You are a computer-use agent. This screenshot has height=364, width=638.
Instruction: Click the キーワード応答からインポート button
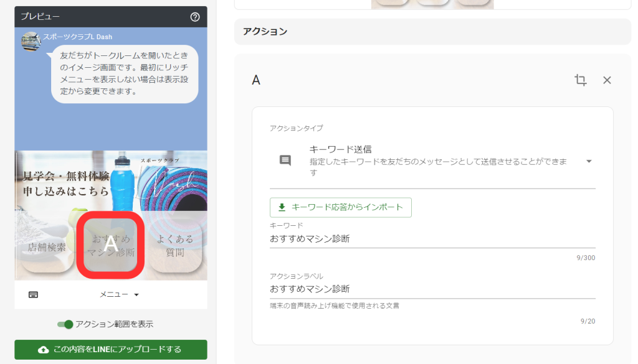click(341, 207)
